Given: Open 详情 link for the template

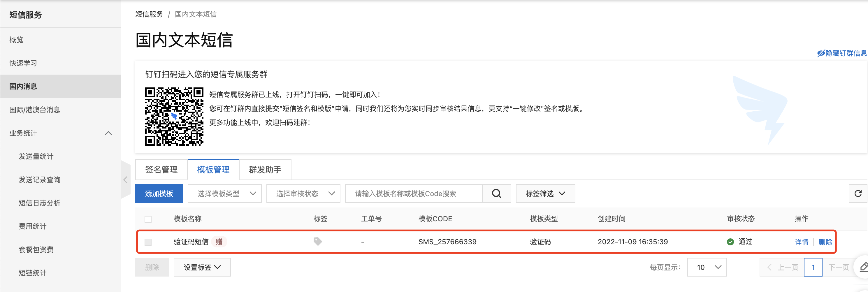Looking at the screenshot, I should click(801, 242).
